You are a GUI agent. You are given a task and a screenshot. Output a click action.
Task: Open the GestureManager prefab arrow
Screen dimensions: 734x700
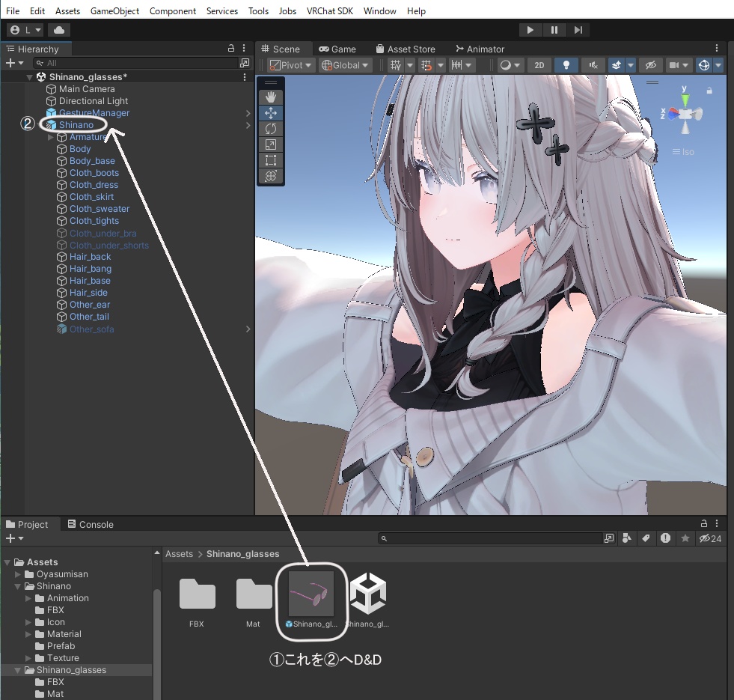pos(248,113)
